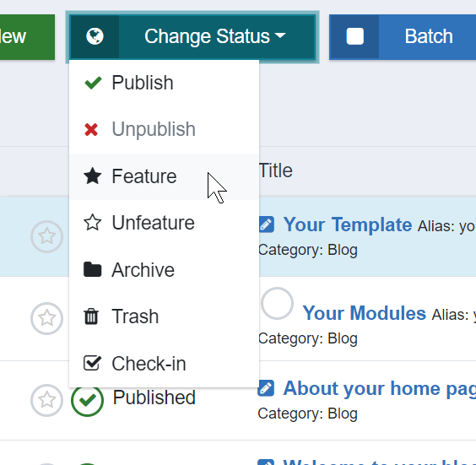Click the check-in checkbox icon
The image size is (476, 465).
92,363
